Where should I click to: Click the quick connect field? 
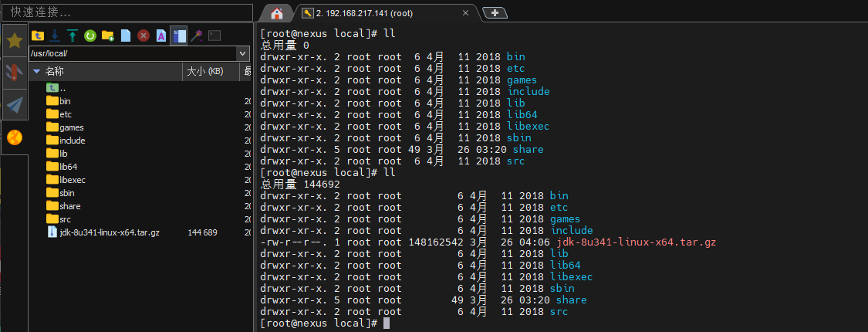pos(127,12)
